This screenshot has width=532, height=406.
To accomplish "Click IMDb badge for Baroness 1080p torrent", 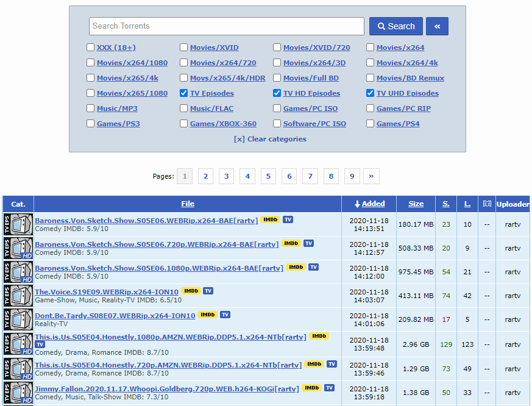I will coord(296,267).
